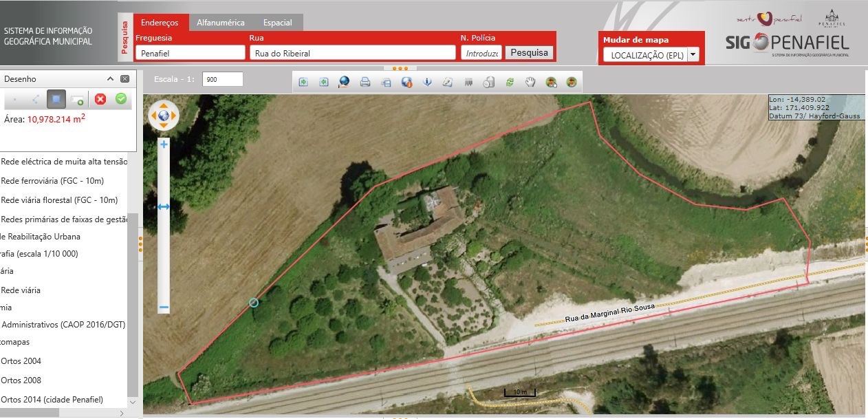Viewport: 868px width, 419px height.
Task: Confirm drawing with green check icon
Action: click(x=121, y=99)
